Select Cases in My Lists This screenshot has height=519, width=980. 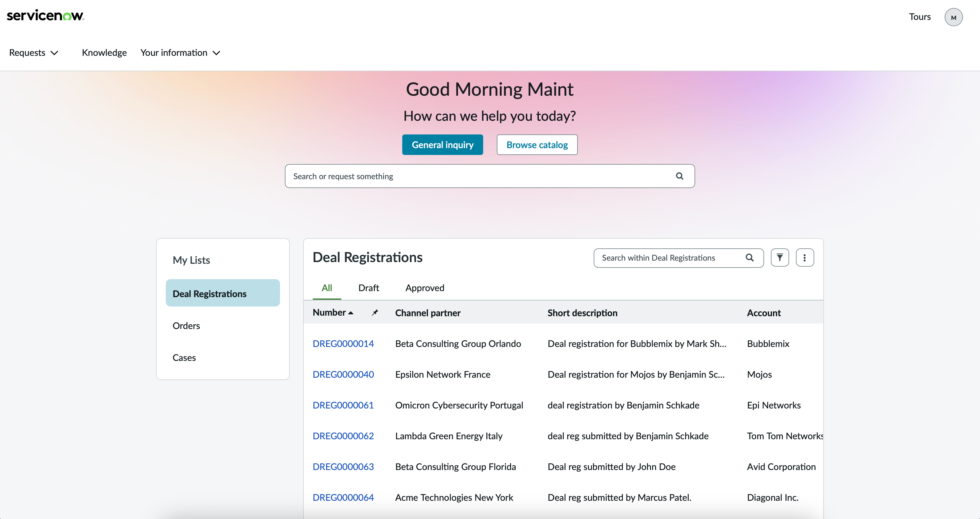click(184, 358)
